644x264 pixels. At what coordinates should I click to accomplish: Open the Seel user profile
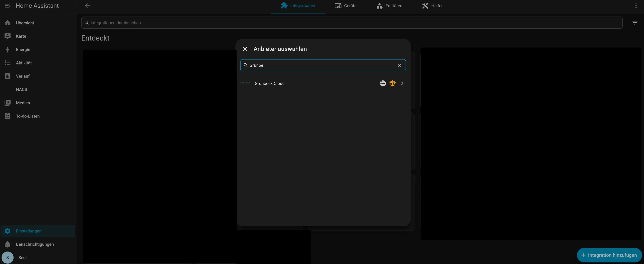(38, 257)
